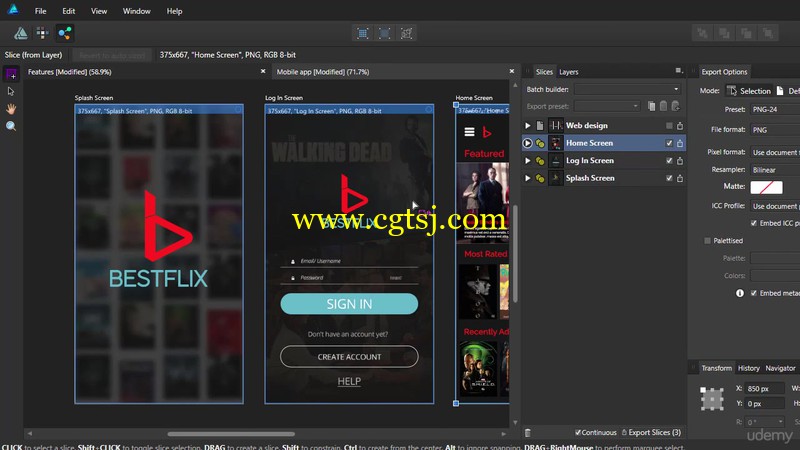Viewport: 800px width, 450px height.
Task: Enable the Palettised checkbox
Action: [707, 241]
